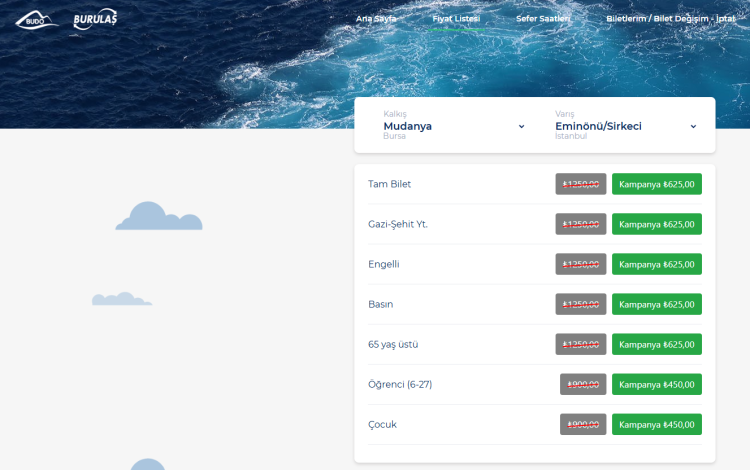Go to Sefer Saatleri page

(x=543, y=19)
